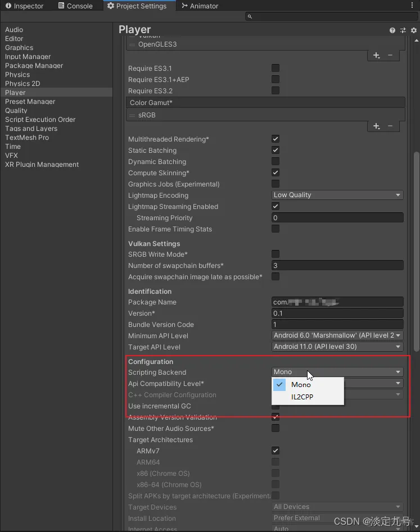Click the three-dot panel options menu
This screenshot has height=532, width=420.
click(412, 5)
